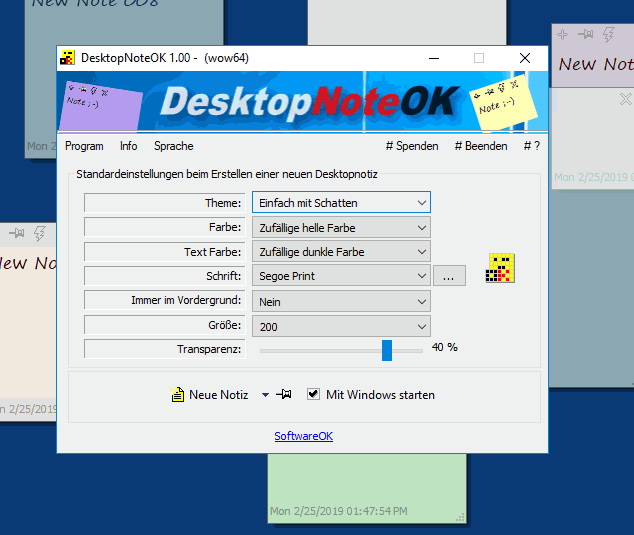Click the lightning icon on right note
This screenshot has width=634, height=535.
[x=609, y=34]
